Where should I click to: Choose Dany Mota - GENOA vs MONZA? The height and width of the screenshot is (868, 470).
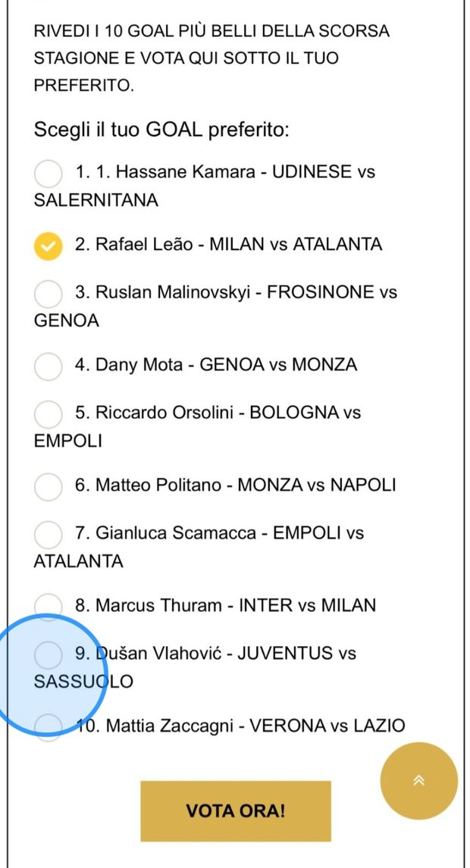coord(49,367)
